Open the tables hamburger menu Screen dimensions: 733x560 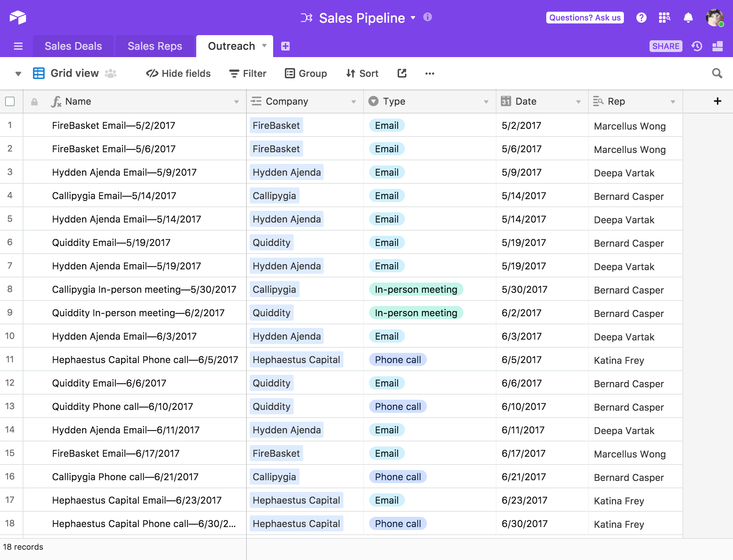pos(18,46)
